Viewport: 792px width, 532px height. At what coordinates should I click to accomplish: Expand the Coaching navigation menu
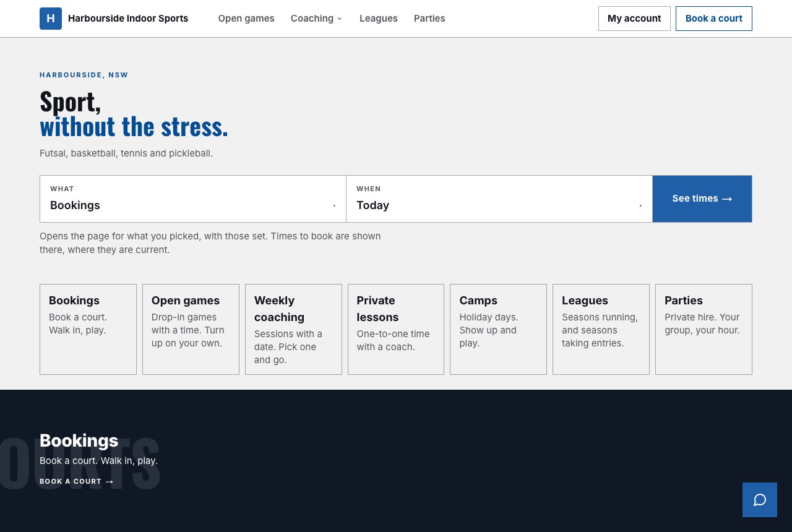316,19
